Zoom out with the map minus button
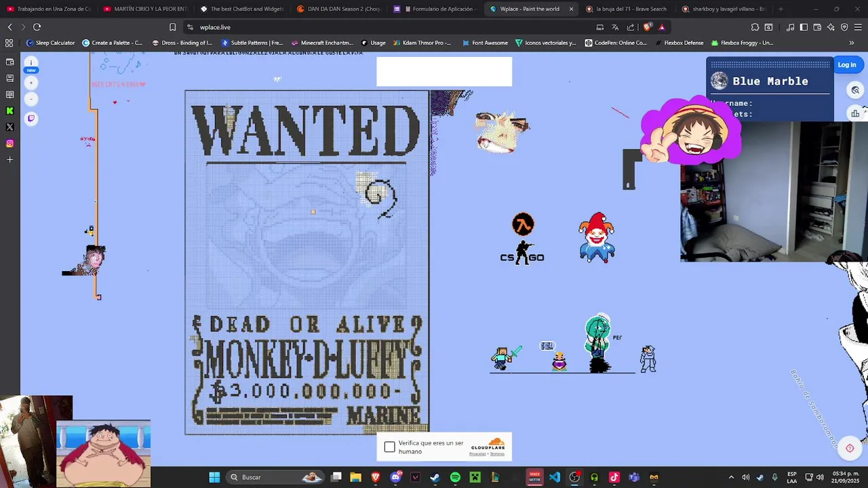This screenshot has width=868, height=488. tap(31, 99)
